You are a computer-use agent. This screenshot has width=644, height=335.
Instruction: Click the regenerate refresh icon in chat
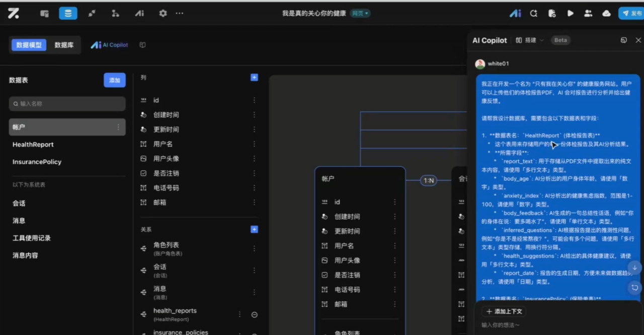(634, 288)
